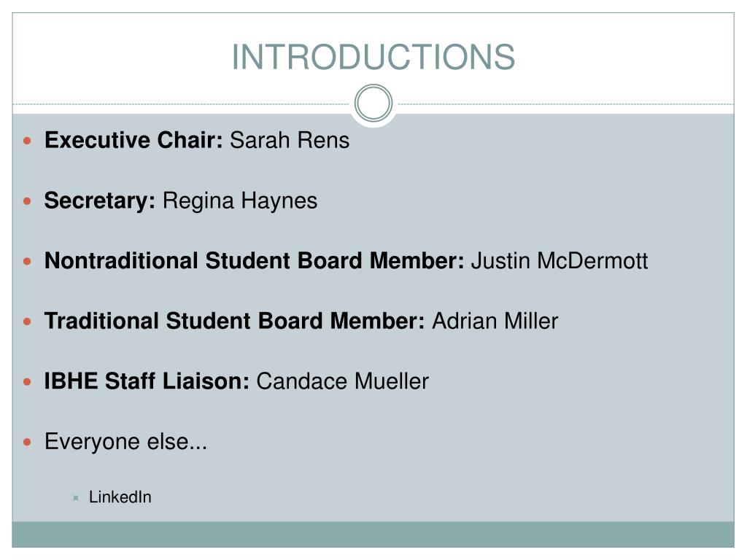
Task: Click the Everyone else... line
Action: click(x=125, y=442)
